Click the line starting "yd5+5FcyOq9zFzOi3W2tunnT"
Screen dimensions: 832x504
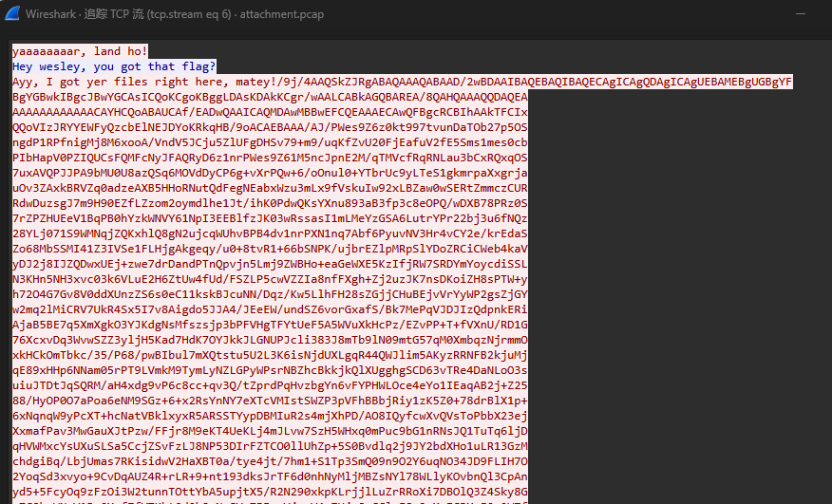pos(270,493)
